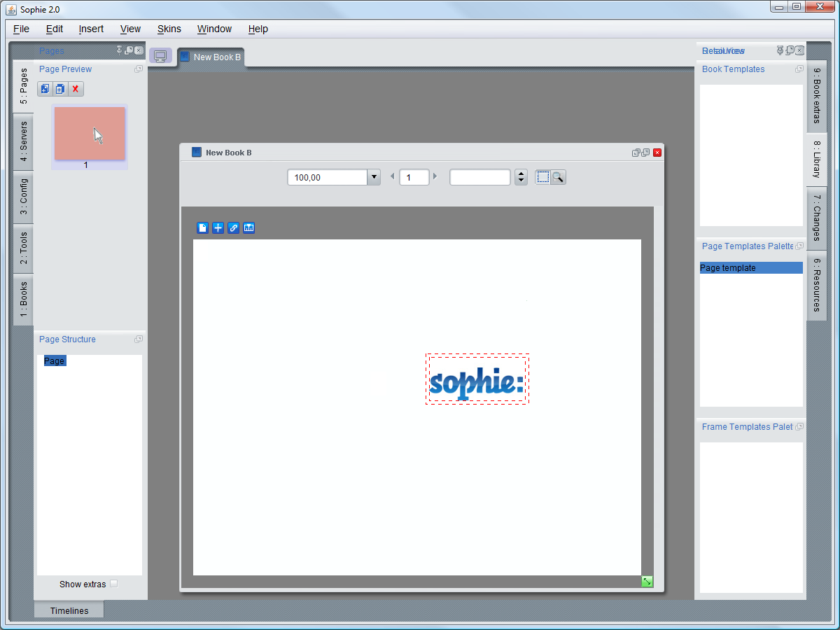Switch to the 7 : Changes tab
This screenshot has width=840, height=630.
[x=817, y=218]
